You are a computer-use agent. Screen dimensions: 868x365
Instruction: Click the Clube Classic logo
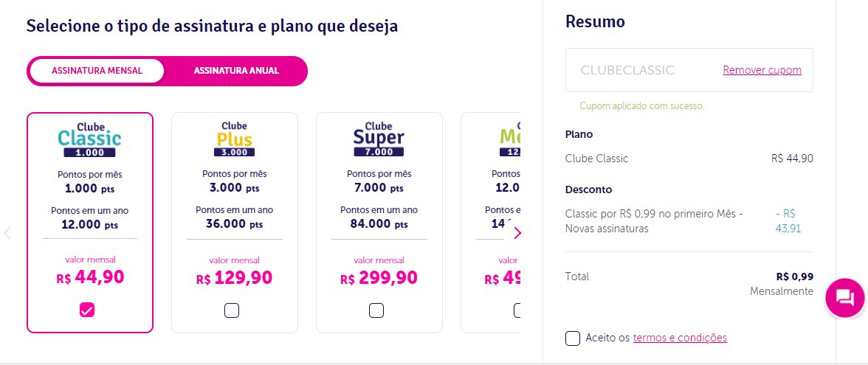(x=90, y=139)
